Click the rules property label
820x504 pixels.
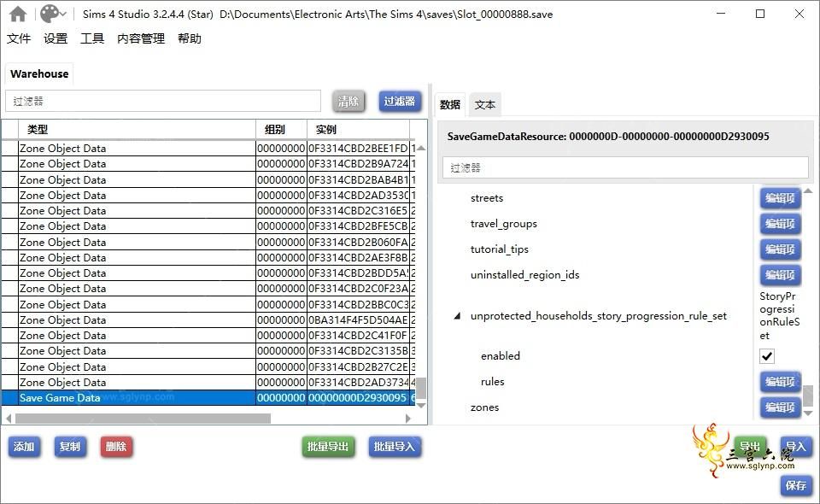pyautogui.click(x=493, y=382)
